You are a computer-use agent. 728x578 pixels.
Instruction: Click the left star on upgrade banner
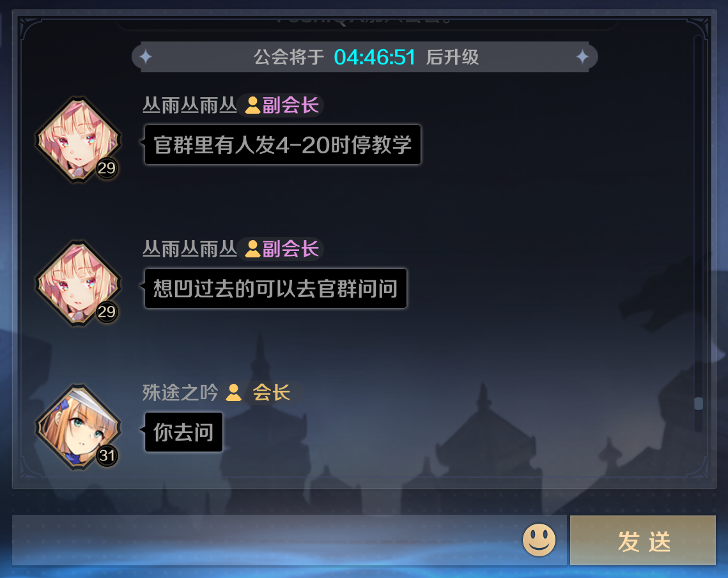pyautogui.click(x=146, y=57)
